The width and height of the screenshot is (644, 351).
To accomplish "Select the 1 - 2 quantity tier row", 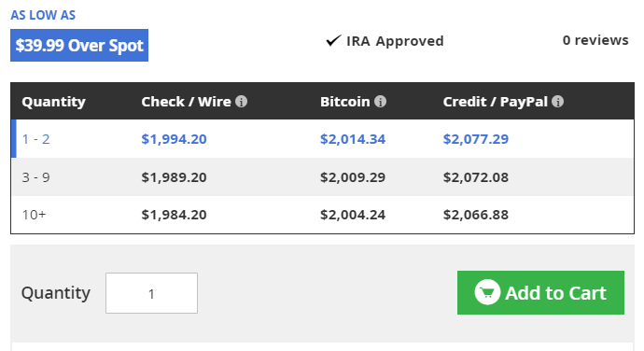I will (322, 139).
